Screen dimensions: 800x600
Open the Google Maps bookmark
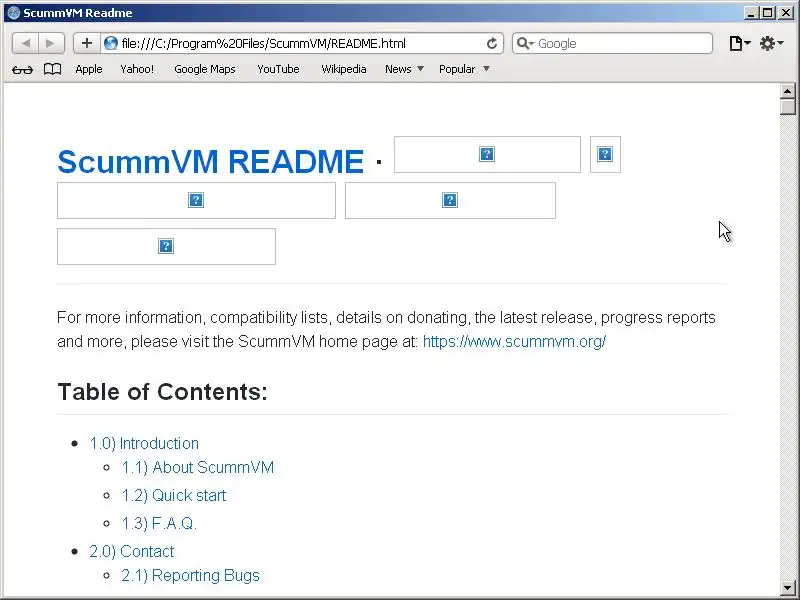point(205,69)
